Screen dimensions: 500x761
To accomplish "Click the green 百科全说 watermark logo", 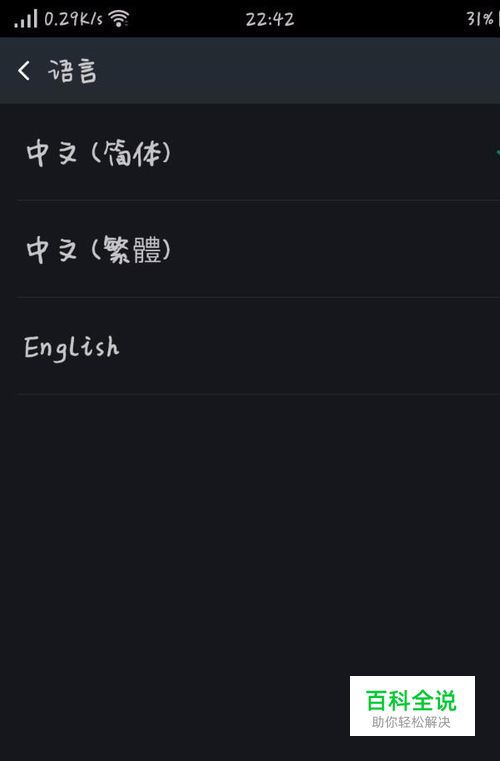I will (411, 700).
